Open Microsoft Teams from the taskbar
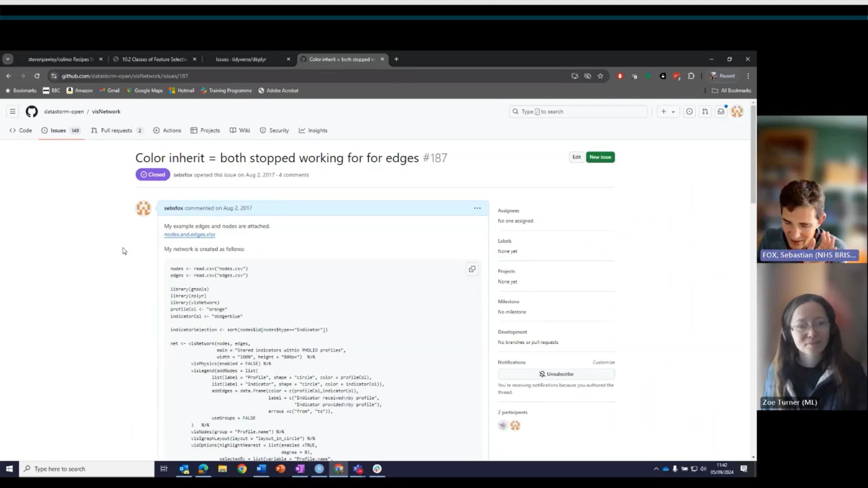Screen dimensions: 868x488 point(358,469)
